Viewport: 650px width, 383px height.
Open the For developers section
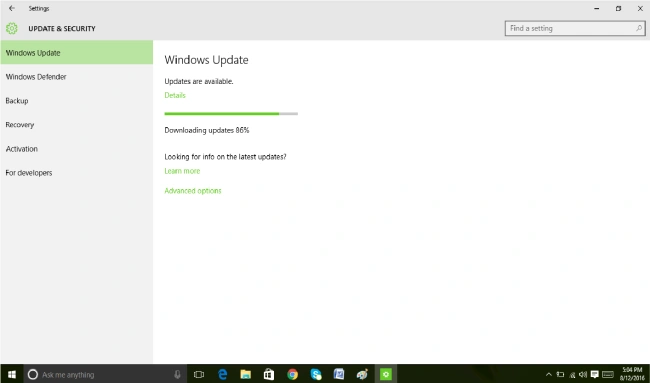click(x=77, y=173)
